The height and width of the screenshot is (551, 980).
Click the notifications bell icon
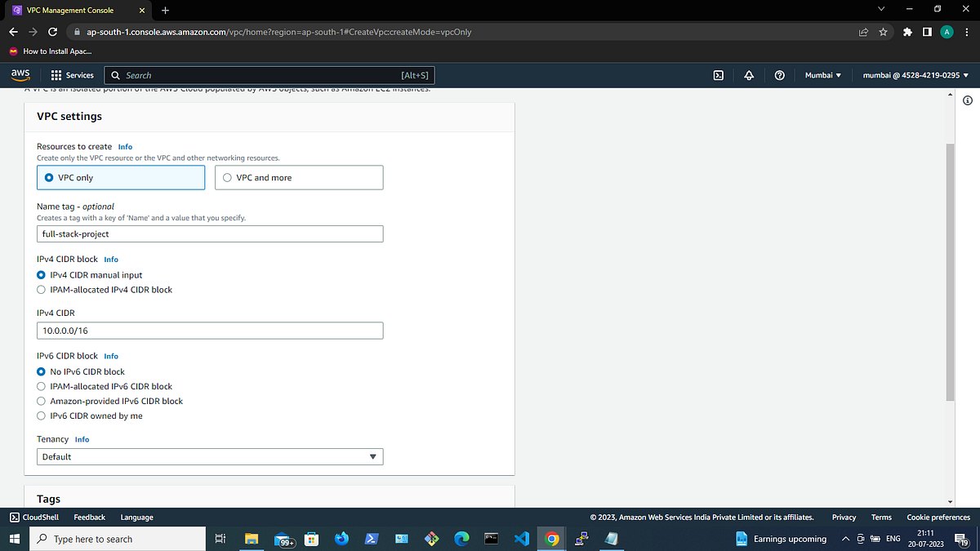click(x=748, y=74)
